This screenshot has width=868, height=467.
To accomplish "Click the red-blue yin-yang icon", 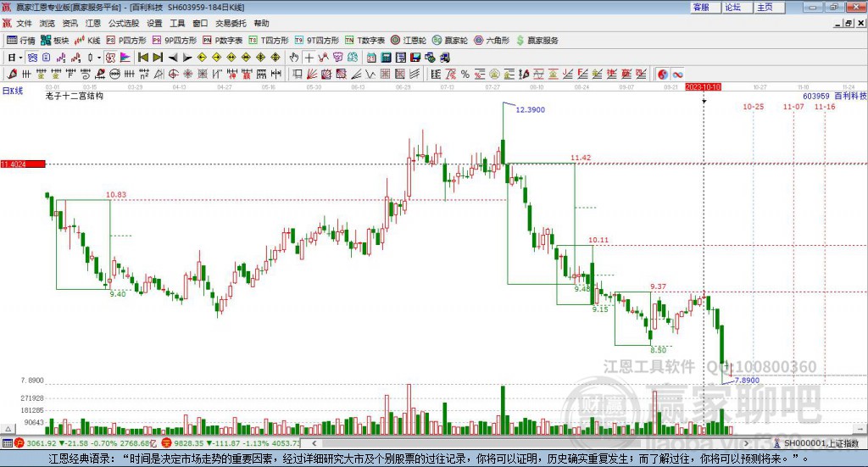I will coord(663,74).
